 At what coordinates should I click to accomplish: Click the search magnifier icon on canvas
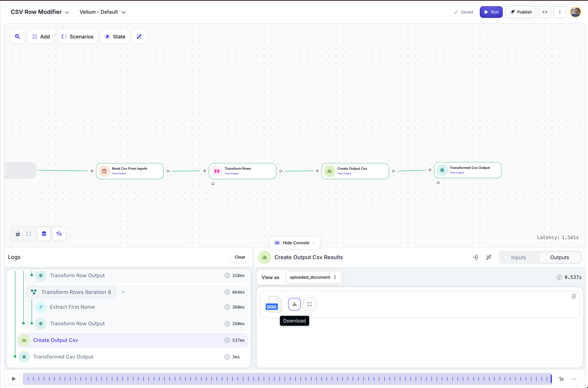[x=17, y=37]
